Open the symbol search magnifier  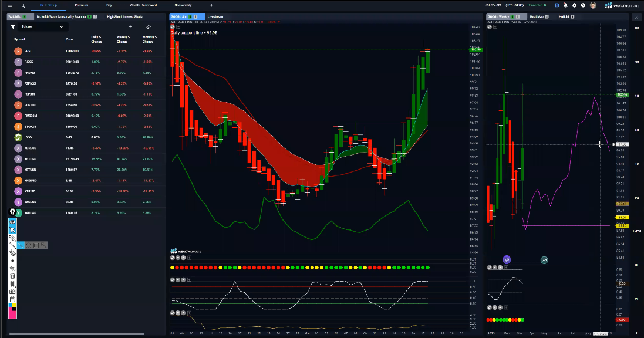[x=22, y=5]
